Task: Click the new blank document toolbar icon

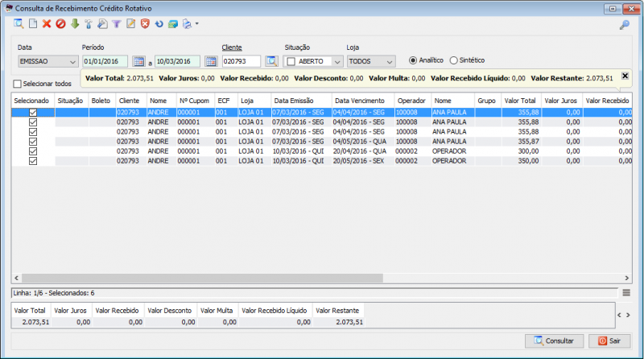Action: (33, 24)
